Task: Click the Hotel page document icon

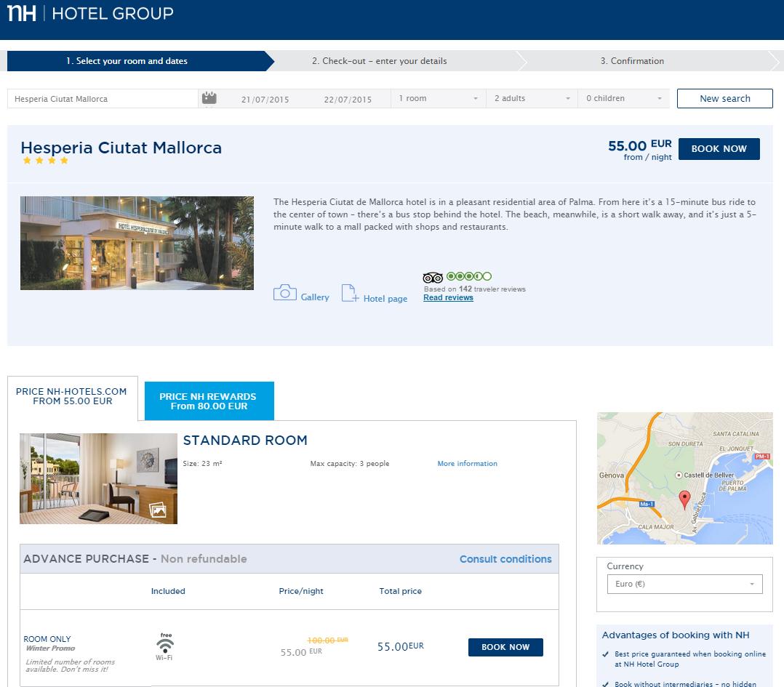Action: pyautogui.click(x=350, y=293)
